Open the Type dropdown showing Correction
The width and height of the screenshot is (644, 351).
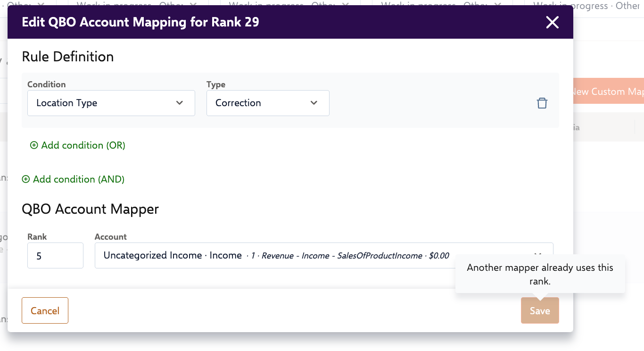click(267, 103)
